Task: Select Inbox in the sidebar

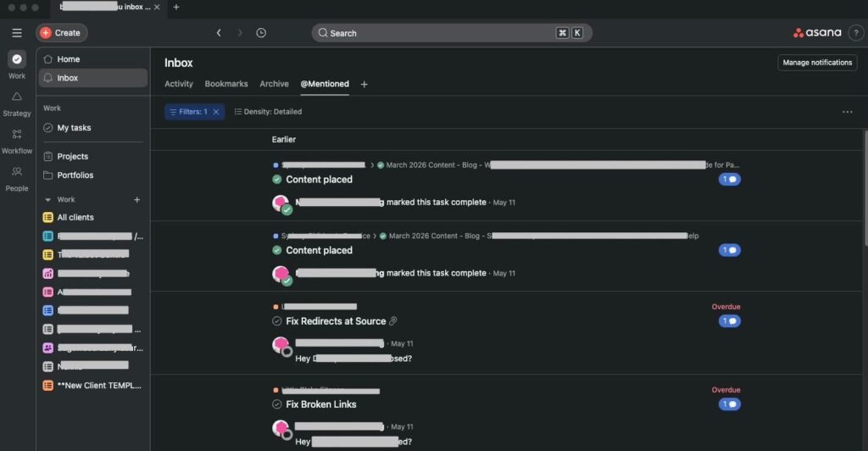Action: coord(93,78)
